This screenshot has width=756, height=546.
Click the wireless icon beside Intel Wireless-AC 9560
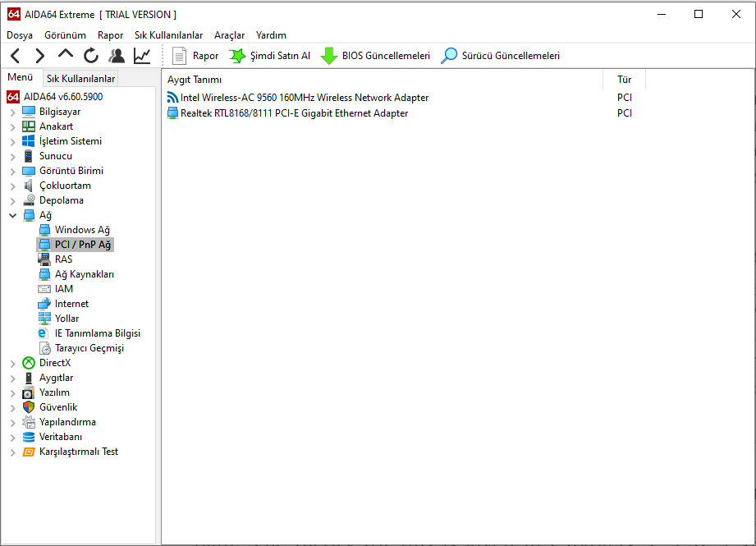[x=172, y=98]
